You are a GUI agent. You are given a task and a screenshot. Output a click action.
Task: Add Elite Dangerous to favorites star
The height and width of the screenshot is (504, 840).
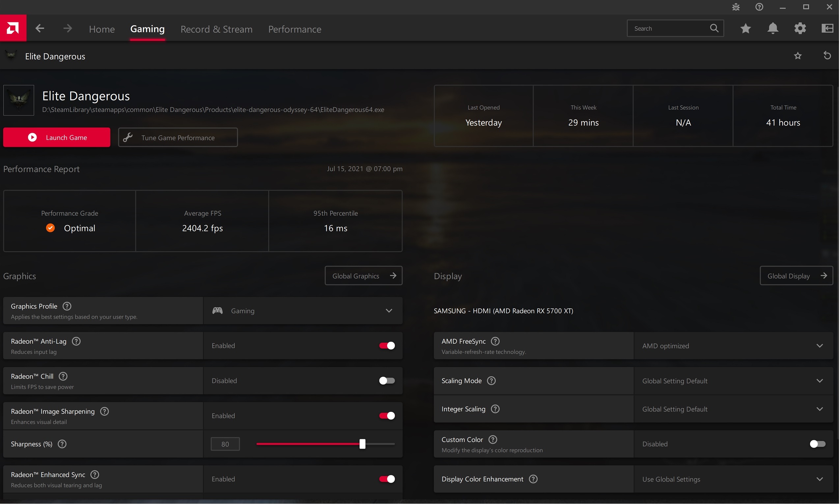(x=798, y=56)
